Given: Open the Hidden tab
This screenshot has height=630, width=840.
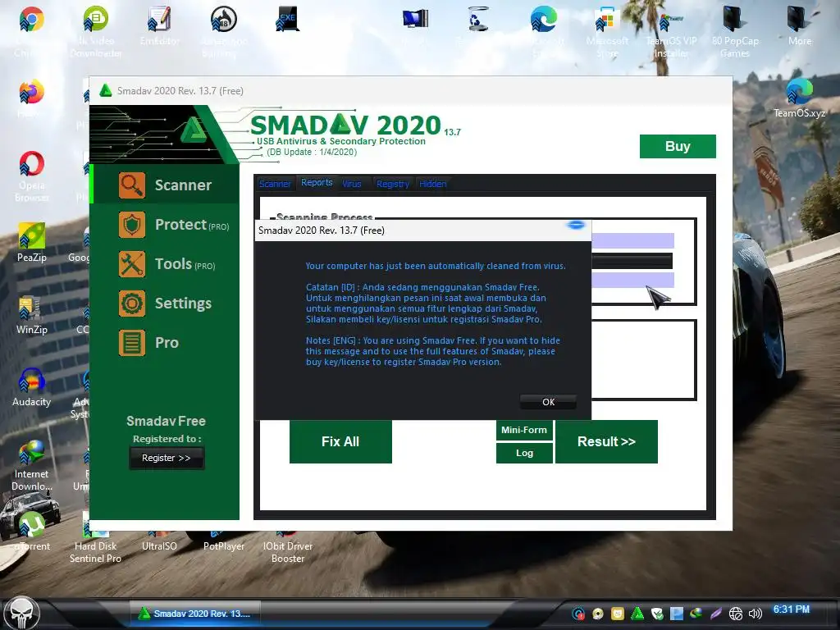Looking at the screenshot, I should point(433,184).
